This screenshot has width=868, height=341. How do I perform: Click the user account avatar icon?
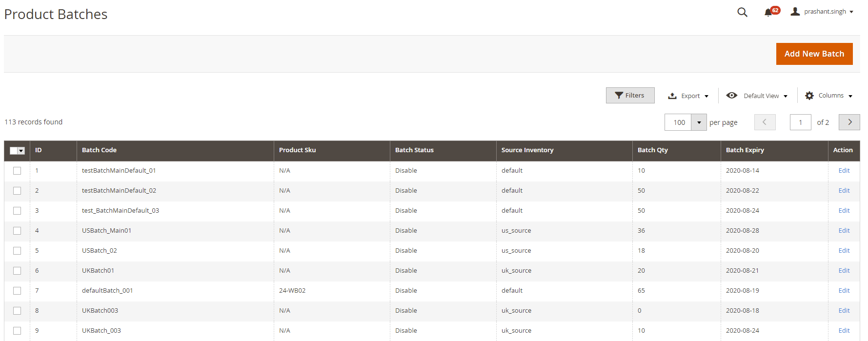click(x=795, y=11)
